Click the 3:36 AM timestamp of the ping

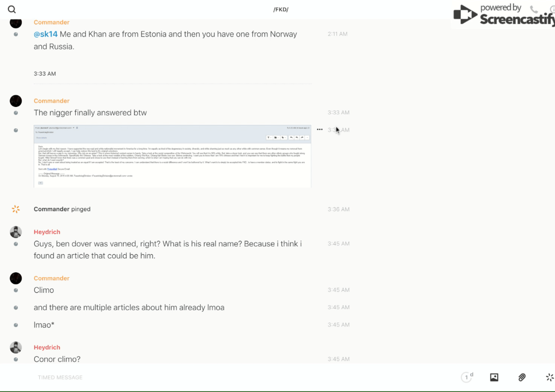click(x=339, y=209)
